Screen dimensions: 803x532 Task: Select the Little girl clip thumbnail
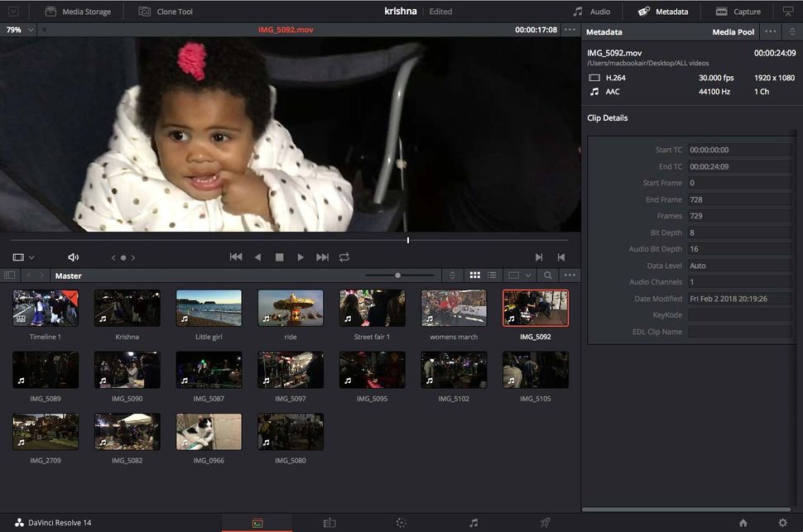click(x=209, y=309)
